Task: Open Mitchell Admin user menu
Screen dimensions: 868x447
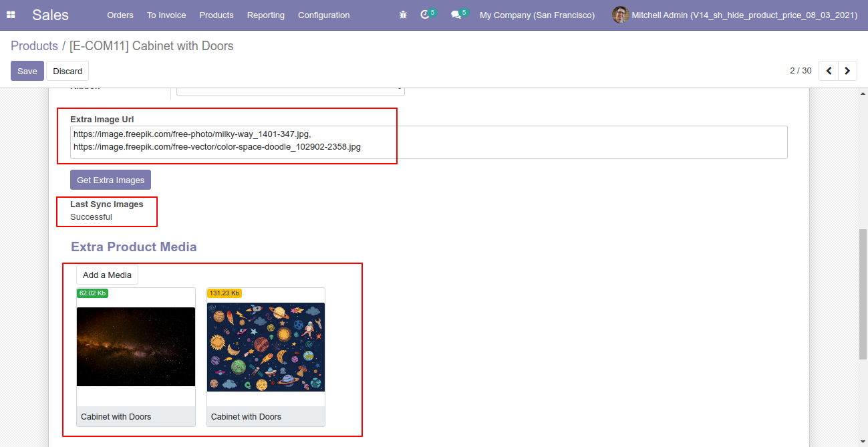Action: tap(734, 15)
